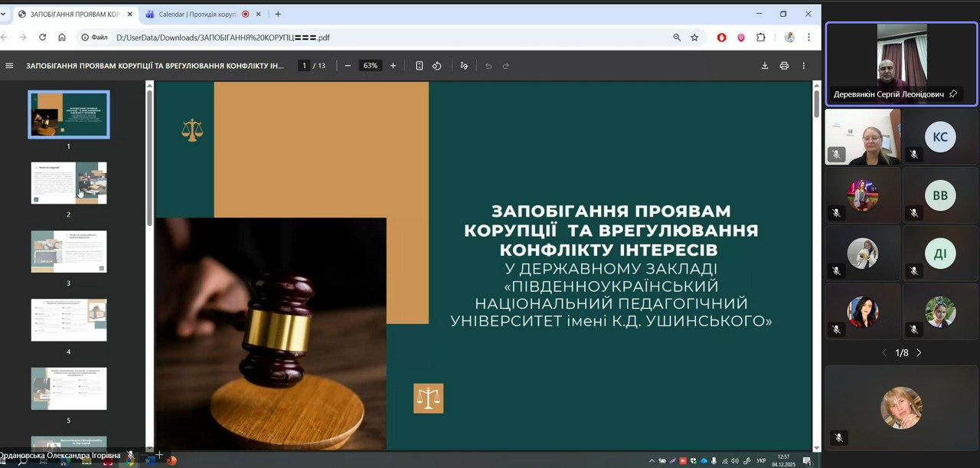Select the КС participant tile
Screen dimensions: 980x468
tap(940, 137)
